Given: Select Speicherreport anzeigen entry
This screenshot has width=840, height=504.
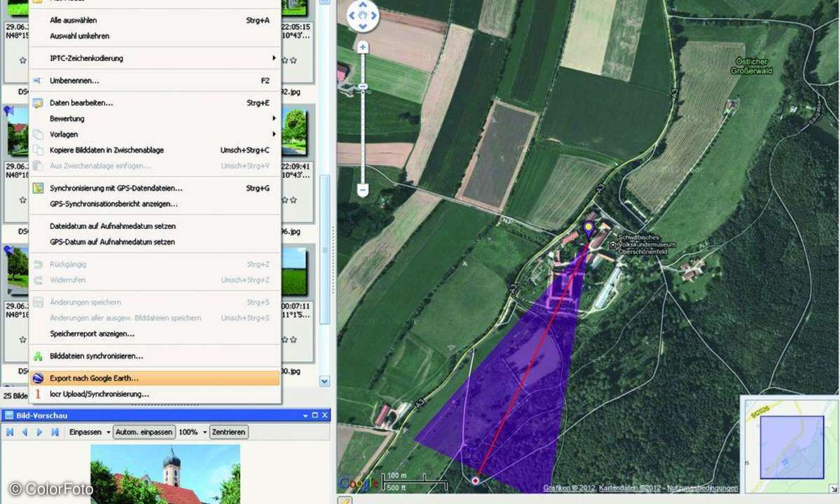Looking at the screenshot, I should click(x=155, y=334).
